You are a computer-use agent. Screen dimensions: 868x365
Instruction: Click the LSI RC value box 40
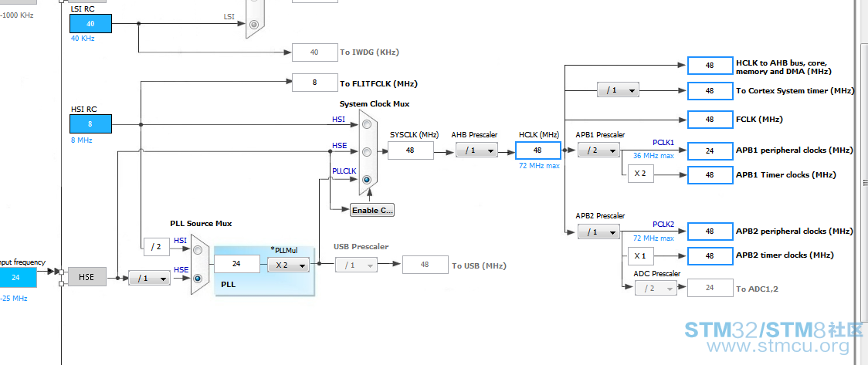tap(91, 24)
